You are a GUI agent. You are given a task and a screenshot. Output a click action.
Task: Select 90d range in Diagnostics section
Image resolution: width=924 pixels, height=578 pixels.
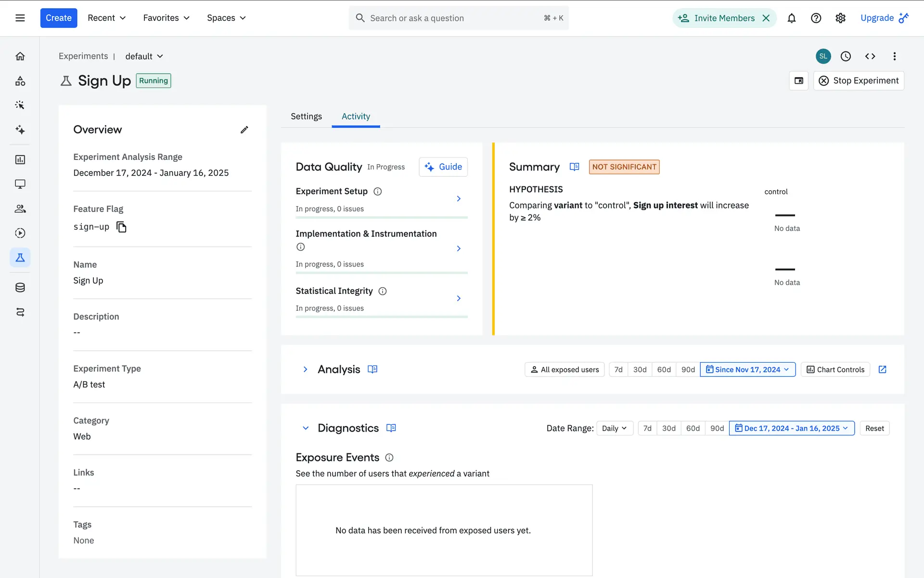[x=717, y=428]
